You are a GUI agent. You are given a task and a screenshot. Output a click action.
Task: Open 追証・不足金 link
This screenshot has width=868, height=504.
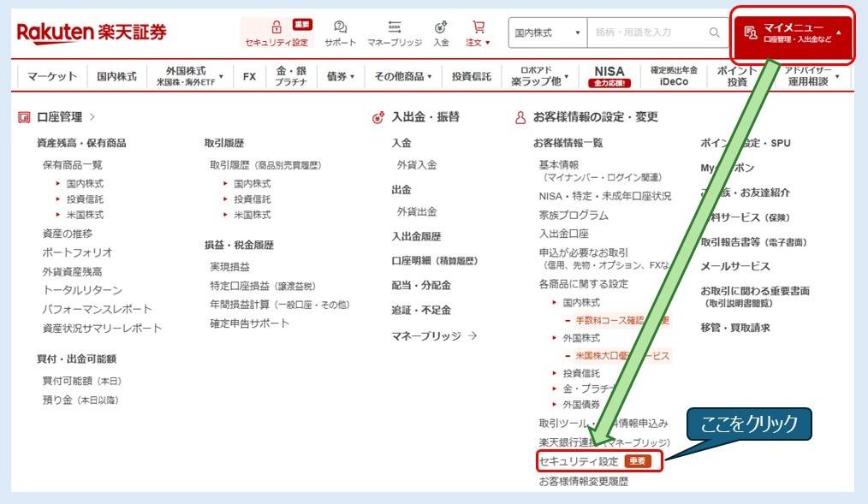[421, 311]
